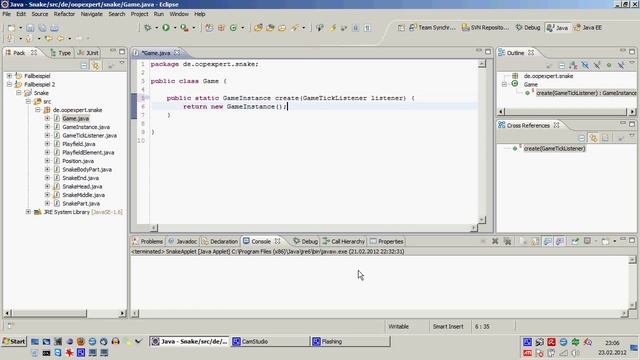Switch to the Declaration tab
The image size is (640, 360).
pyautogui.click(x=220, y=241)
